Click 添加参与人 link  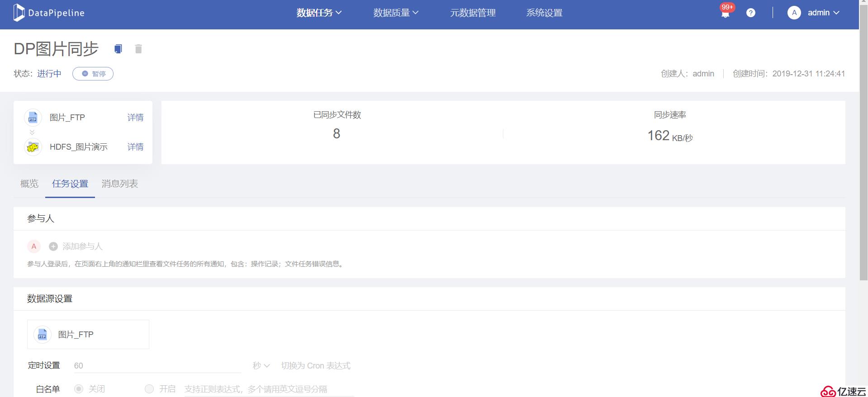82,246
